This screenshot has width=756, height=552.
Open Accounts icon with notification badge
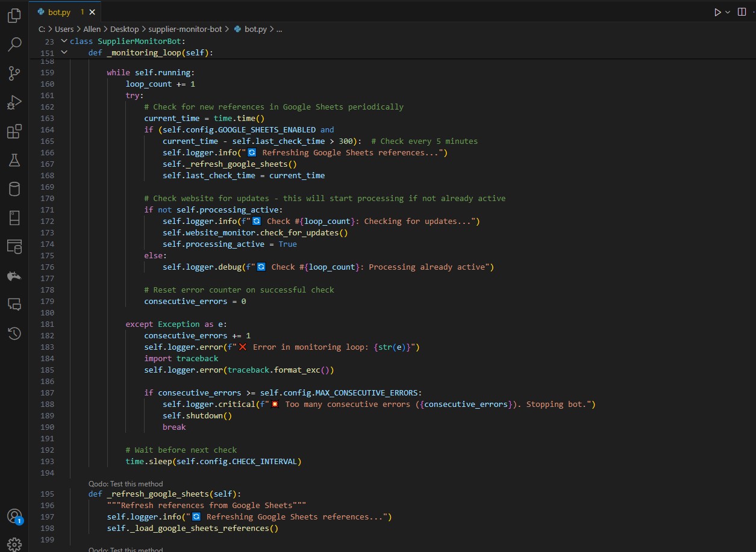click(x=14, y=516)
